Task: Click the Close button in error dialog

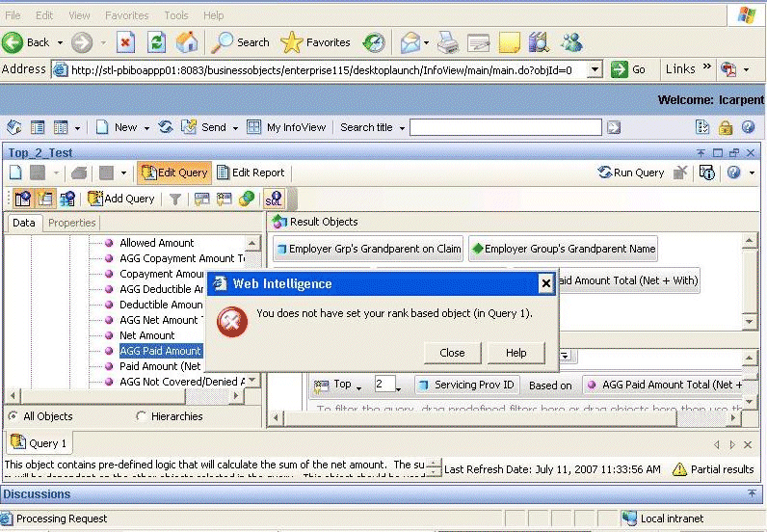Action: (452, 353)
